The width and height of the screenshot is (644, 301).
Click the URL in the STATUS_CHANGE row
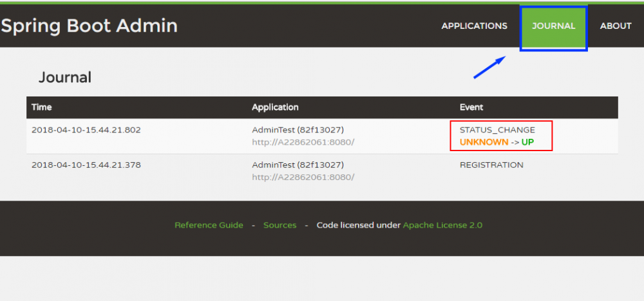[x=303, y=142]
